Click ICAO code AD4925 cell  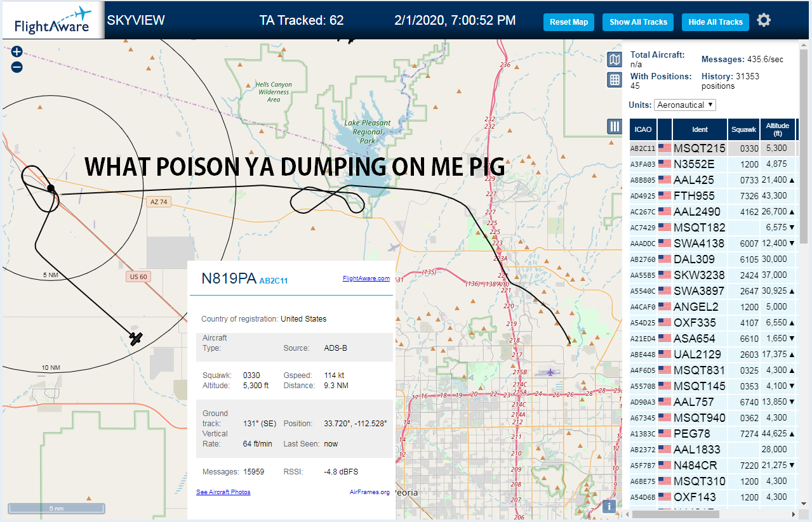[642, 196]
